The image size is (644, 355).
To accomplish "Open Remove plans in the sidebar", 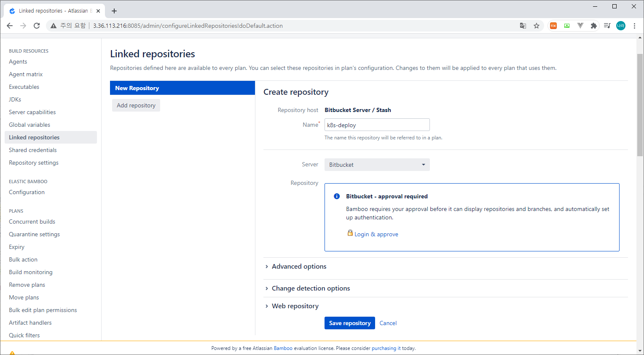I will (27, 285).
